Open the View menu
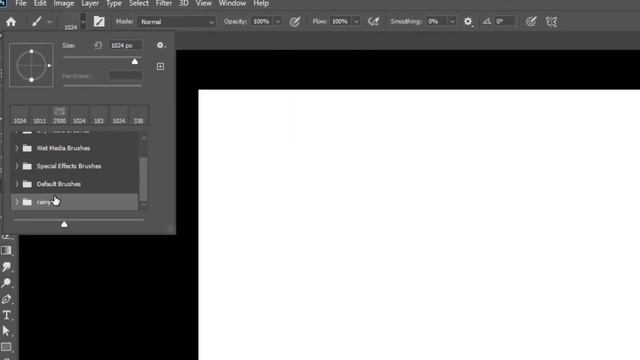This screenshot has width=640, height=360. [203, 4]
